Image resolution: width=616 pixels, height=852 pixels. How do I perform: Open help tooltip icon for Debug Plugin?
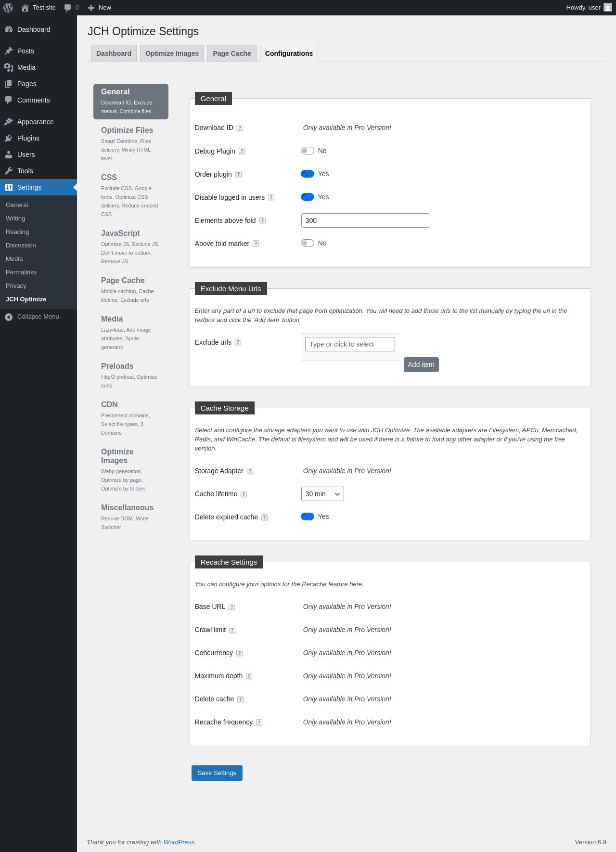(x=242, y=151)
